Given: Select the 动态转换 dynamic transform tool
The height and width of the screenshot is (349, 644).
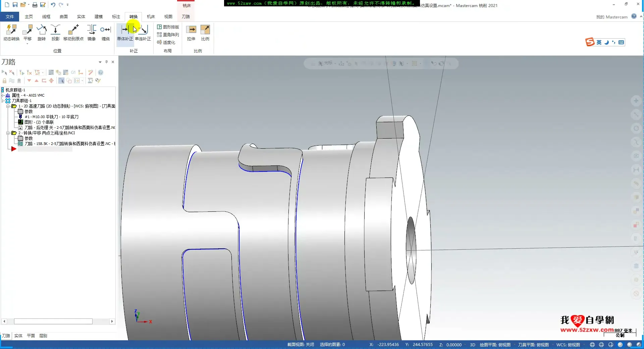Looking at the screenshot, I should click(x=11, y=33).
